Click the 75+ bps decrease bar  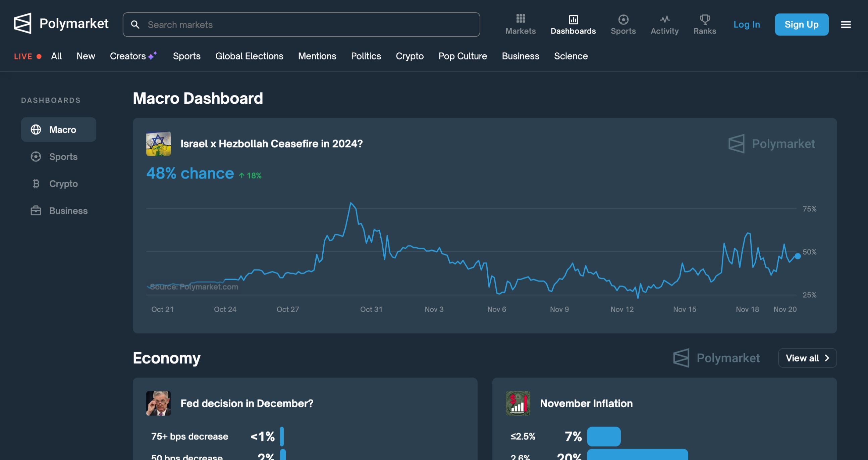click(x=282, y=436)
